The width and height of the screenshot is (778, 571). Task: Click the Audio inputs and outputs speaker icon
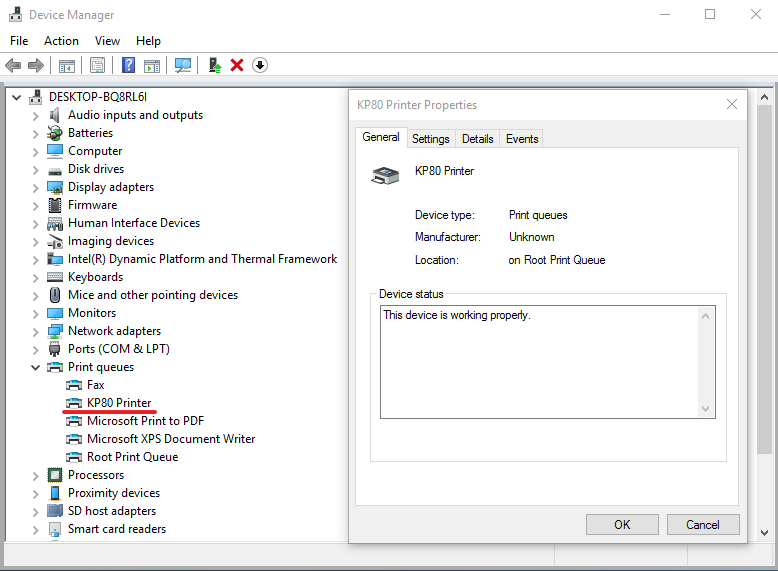pyautogui.click(x=55, y=115)
